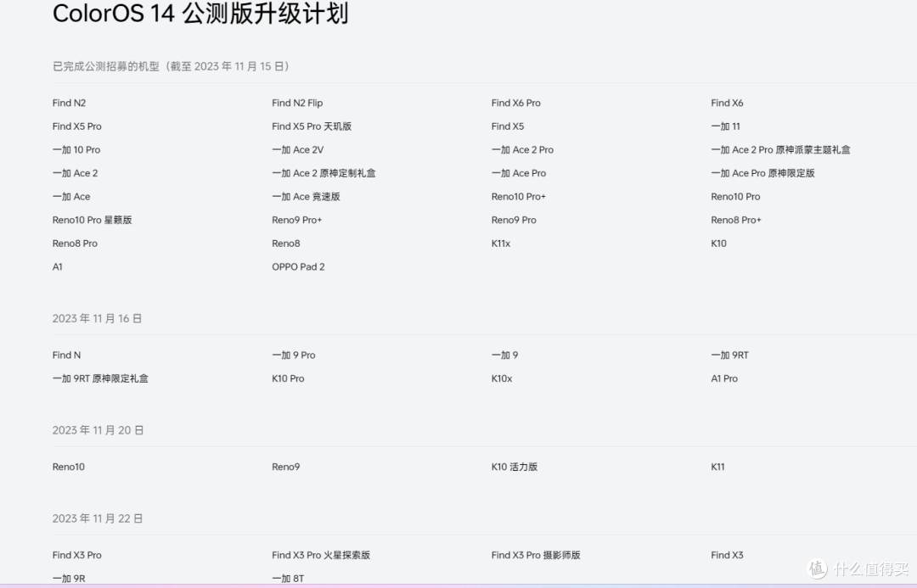Select the 2023 年 11 月 22 日 header
This screenshot has width=917, height=588.
click(x=98, y=518)
